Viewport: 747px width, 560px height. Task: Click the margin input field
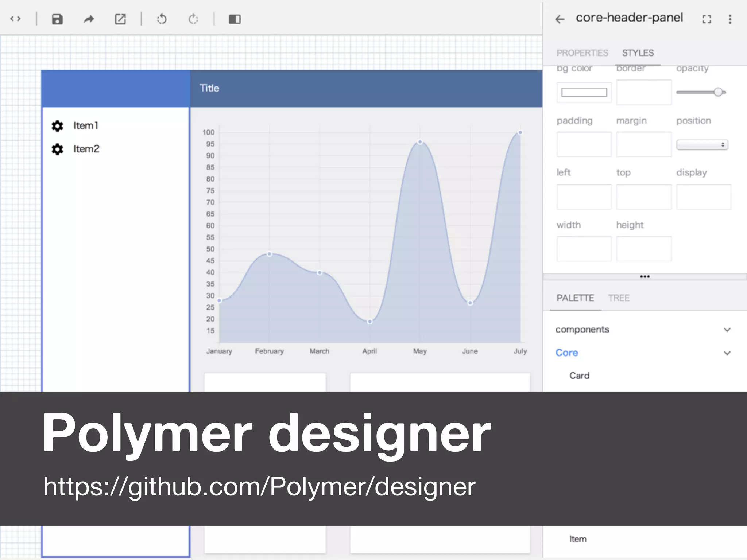pyautogui.click(x=644, y=144)
